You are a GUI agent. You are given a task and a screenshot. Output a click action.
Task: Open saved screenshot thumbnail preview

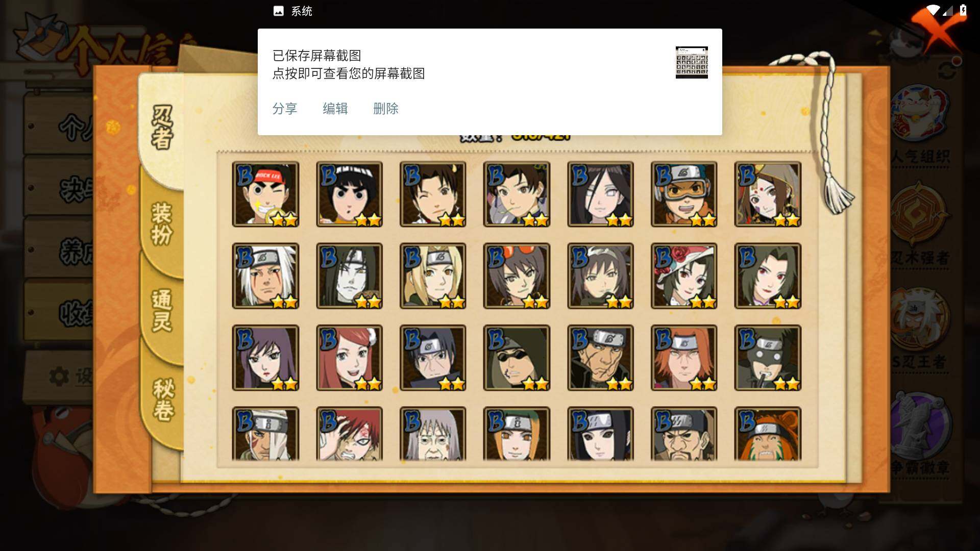[692, 62]
